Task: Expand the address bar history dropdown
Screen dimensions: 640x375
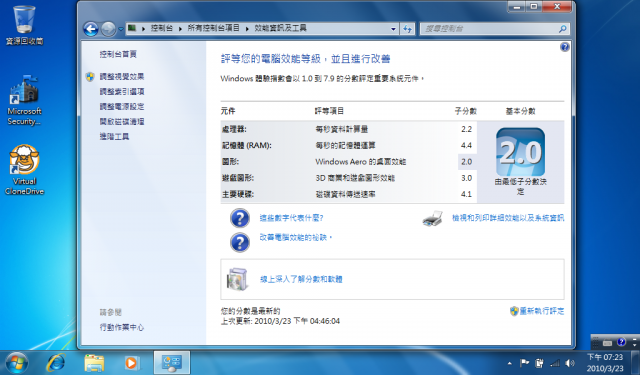Action: click(393, 29)
